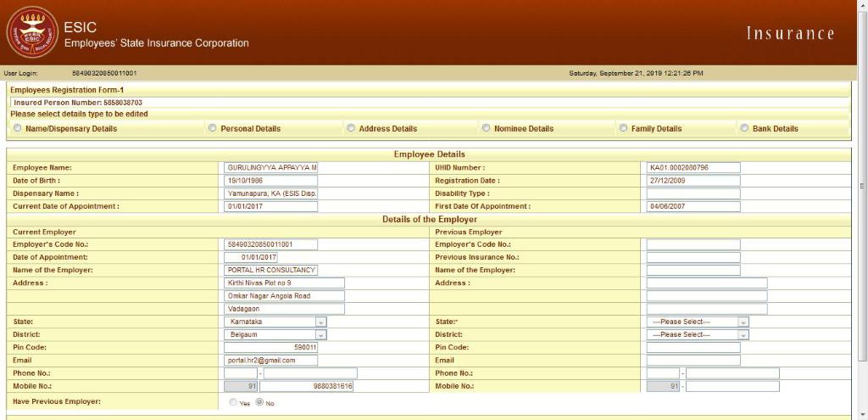Click current employer Phone No. number field
The height and width of the screenshot is (420, 868).
click(310, 373)
